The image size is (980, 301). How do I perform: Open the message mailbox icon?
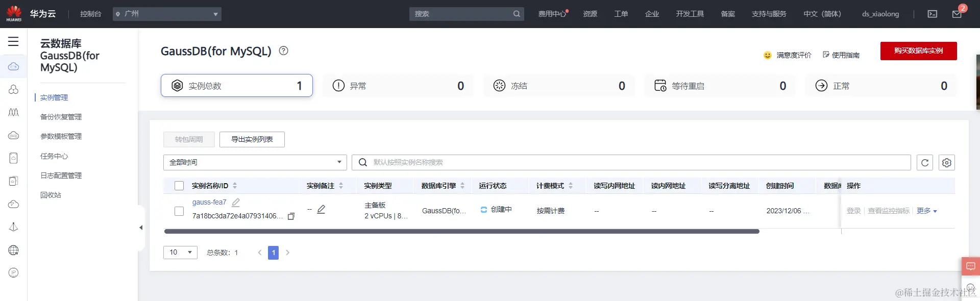pyautogui.click(x=957, y=14)
